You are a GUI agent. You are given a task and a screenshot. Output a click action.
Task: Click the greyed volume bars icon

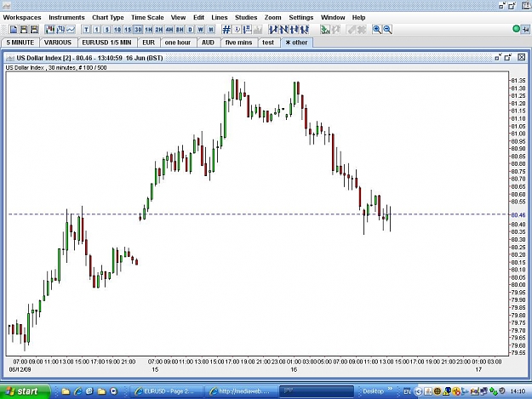tap(258, 30)
